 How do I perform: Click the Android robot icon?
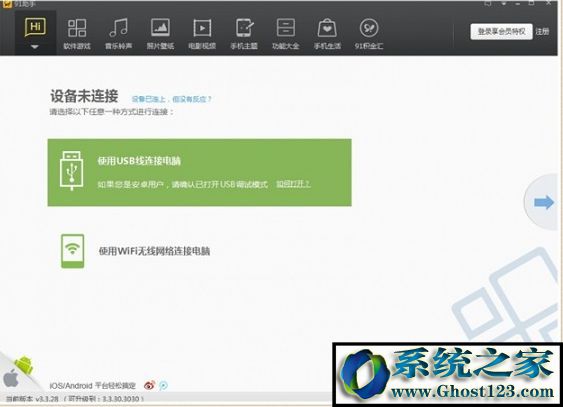[24, 365]
